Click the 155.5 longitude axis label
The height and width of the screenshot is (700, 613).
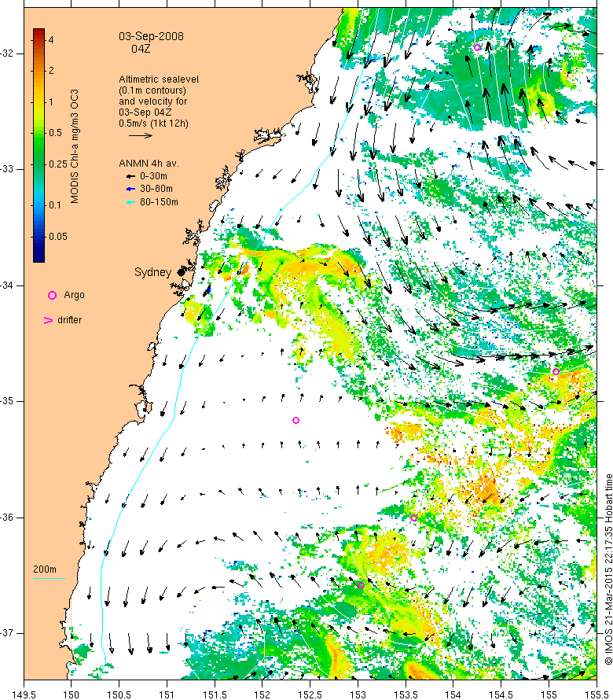(596, 695)
